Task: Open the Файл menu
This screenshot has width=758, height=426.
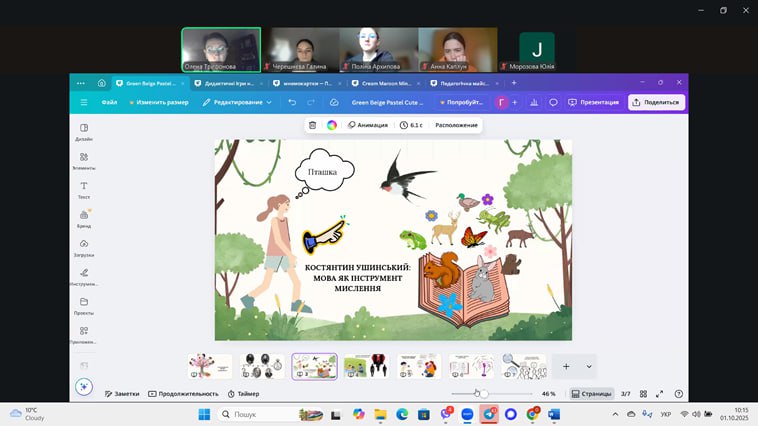Action: click(x=109, y=103)
